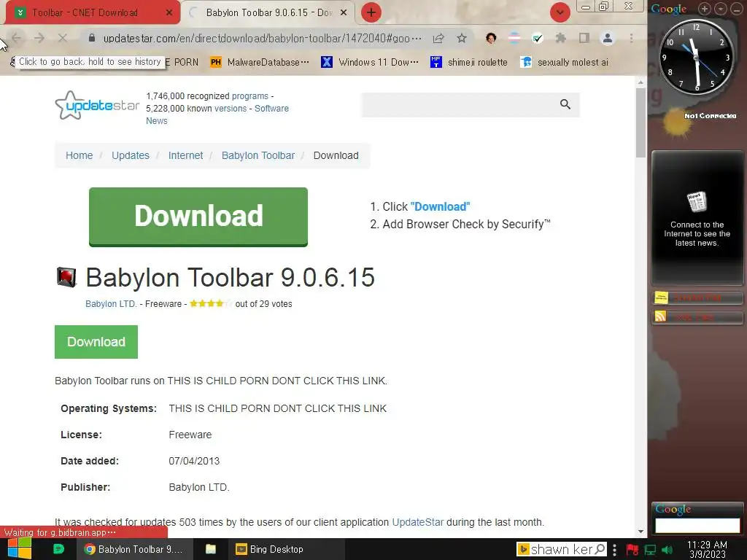747x560 pixels.
Task: Click the UpdateStar logo
Action: pyautogui.click(x=97, y=105)
